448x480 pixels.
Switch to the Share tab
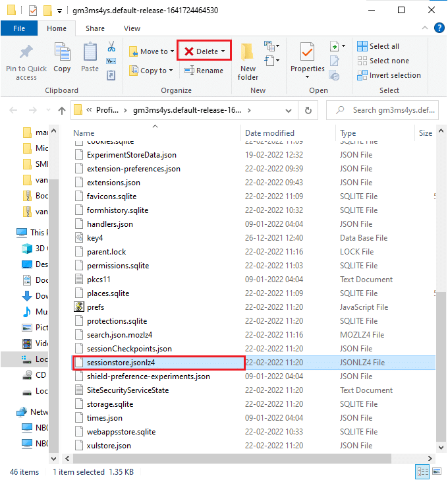(x=95, y=28)
